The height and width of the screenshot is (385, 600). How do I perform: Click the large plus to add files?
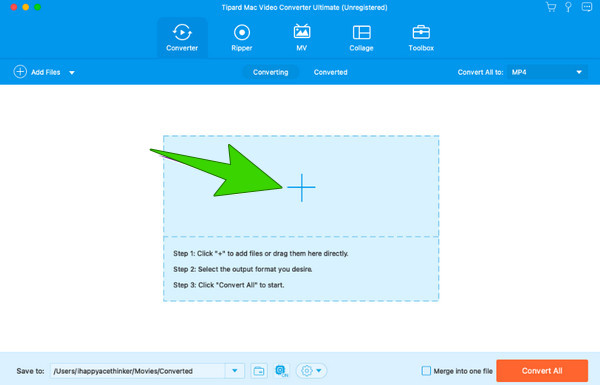tap(302, 188)
